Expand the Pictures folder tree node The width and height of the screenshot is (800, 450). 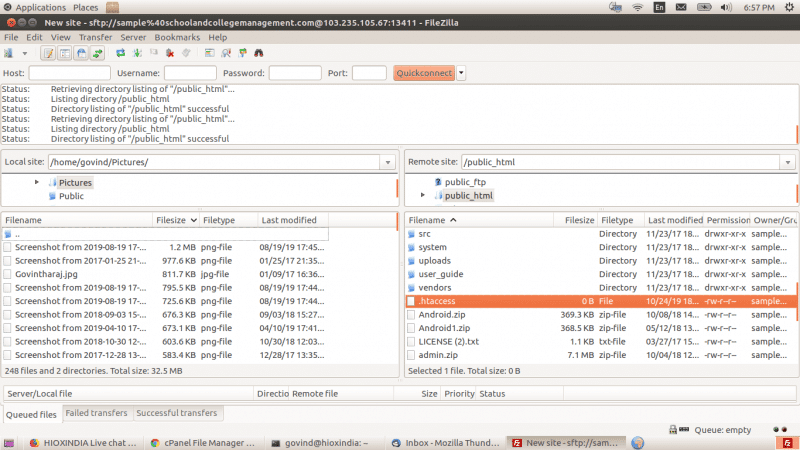click(x=37, y=182)
